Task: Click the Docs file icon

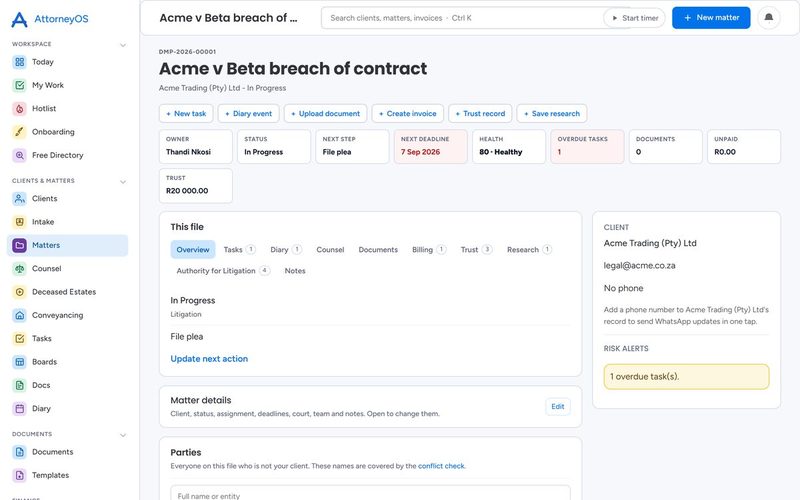Action: [19, 385]
